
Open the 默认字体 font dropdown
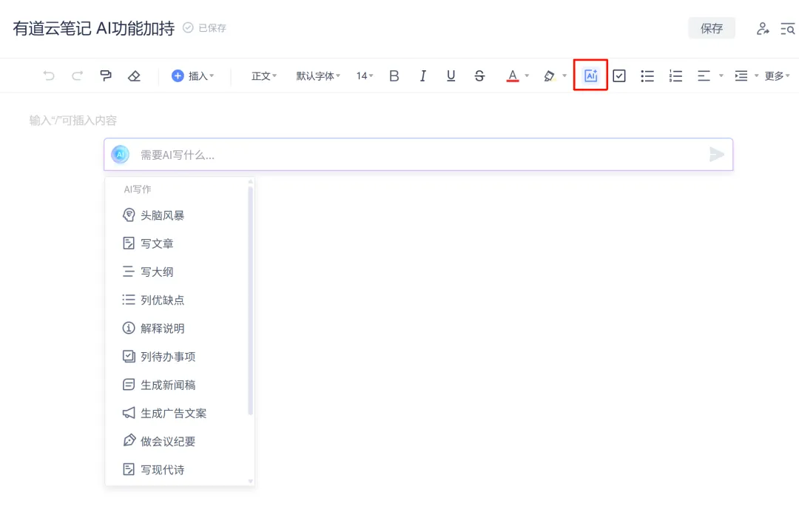point(318,76)
